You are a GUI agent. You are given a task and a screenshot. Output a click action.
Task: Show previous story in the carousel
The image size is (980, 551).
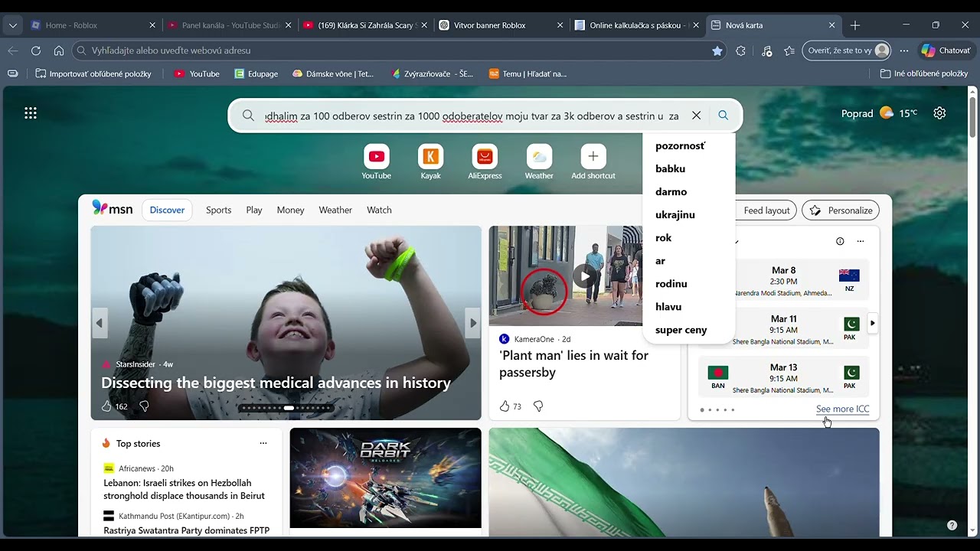point(99,323)
